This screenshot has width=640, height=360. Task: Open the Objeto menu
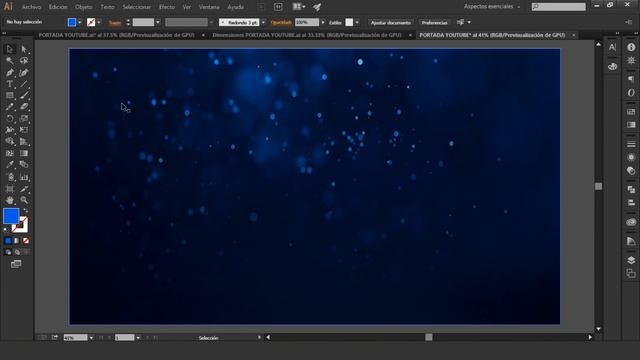[x=84, y=7]
